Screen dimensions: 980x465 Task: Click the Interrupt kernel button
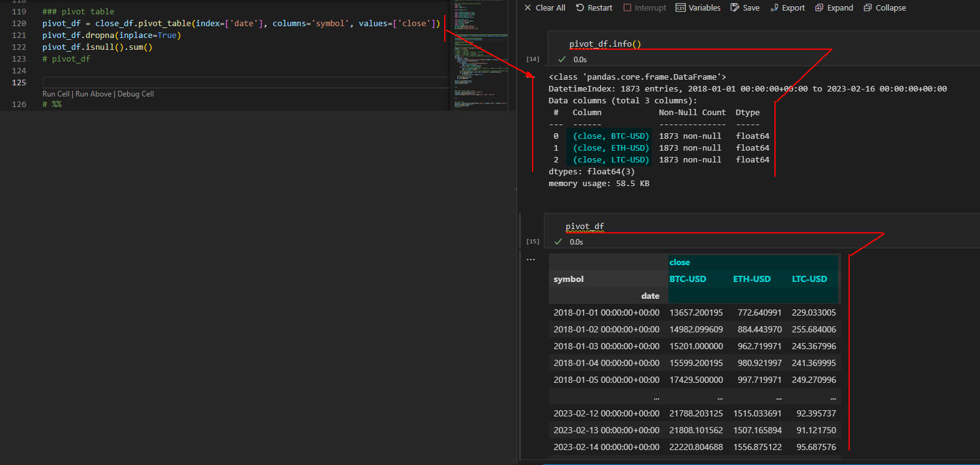[644, 7]
